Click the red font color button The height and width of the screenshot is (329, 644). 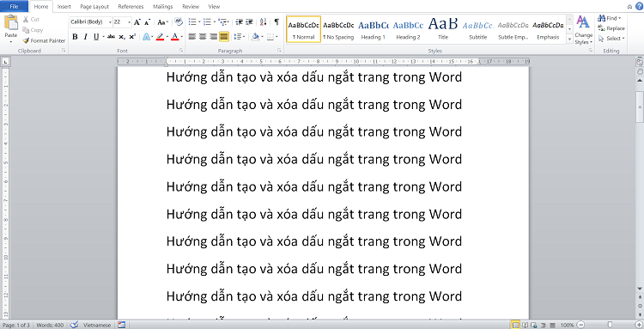(174, 37)
